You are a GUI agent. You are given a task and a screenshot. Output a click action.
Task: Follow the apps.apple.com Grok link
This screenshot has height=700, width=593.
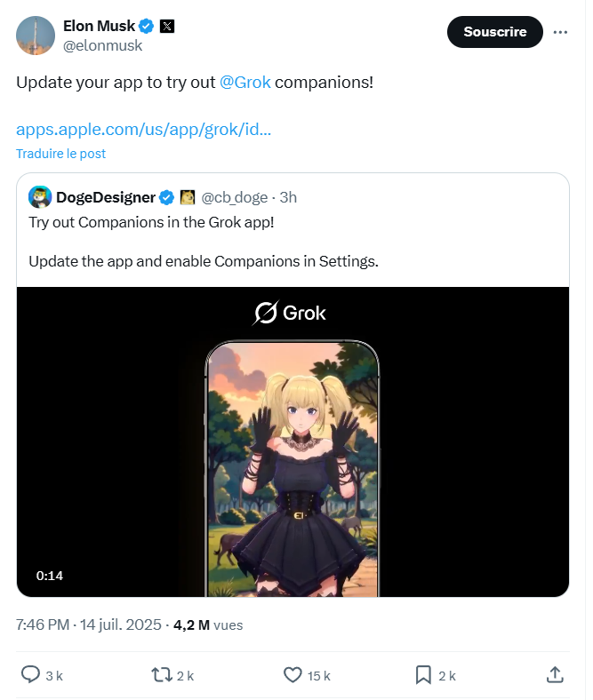(x=143, y=130)
